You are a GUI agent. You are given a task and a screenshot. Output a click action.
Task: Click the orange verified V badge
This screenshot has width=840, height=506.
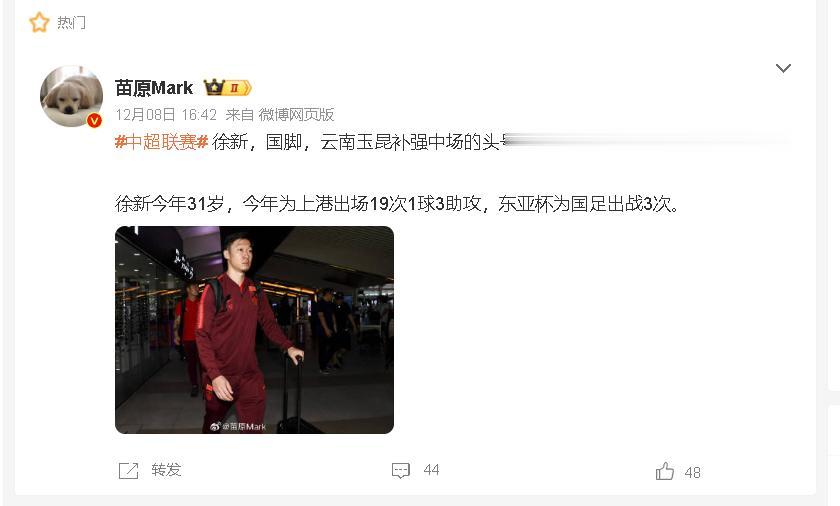[94, 121]
